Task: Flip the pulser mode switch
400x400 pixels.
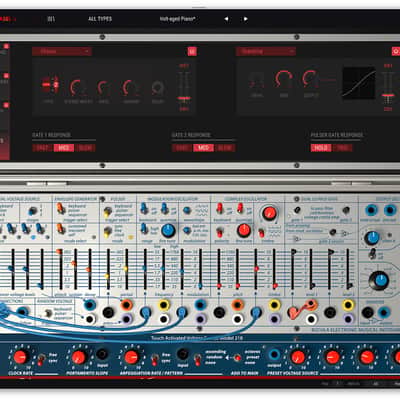Action: 107,231
